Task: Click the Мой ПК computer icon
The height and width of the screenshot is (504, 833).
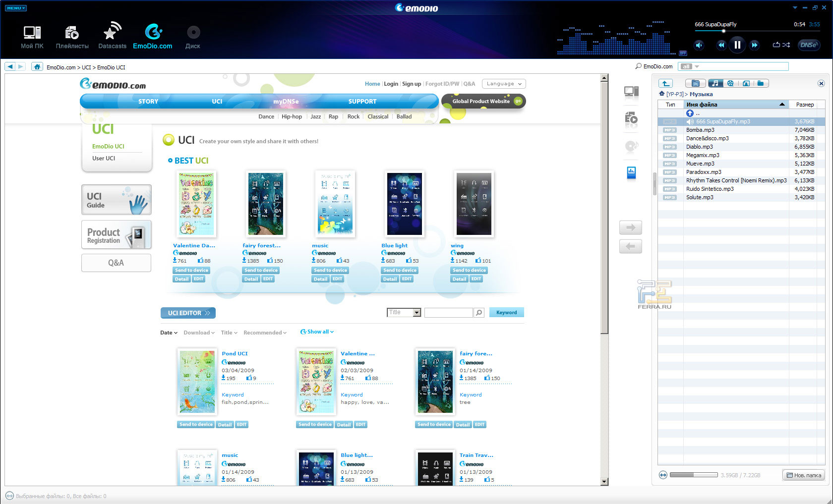Action: pos(32,36)
